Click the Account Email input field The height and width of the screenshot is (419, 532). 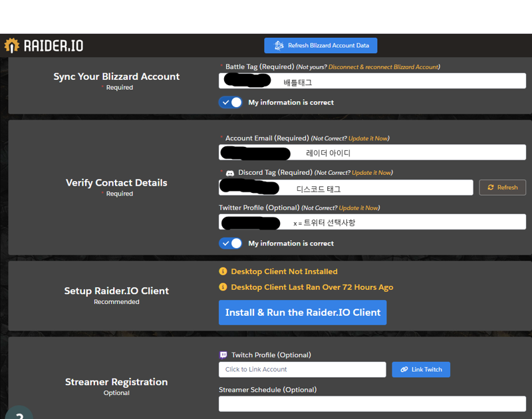click(x=372, y=152)
